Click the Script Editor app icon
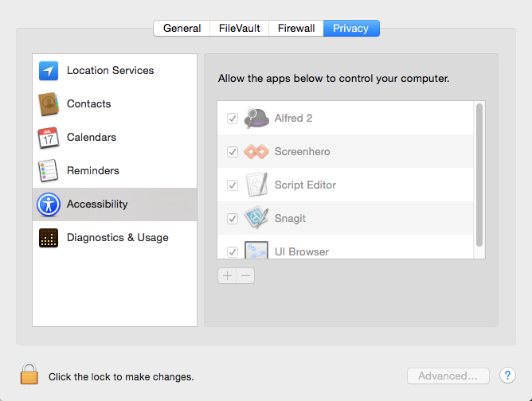Image resolution: width=532 pixels, height=401 pixels. pos(256,185)
